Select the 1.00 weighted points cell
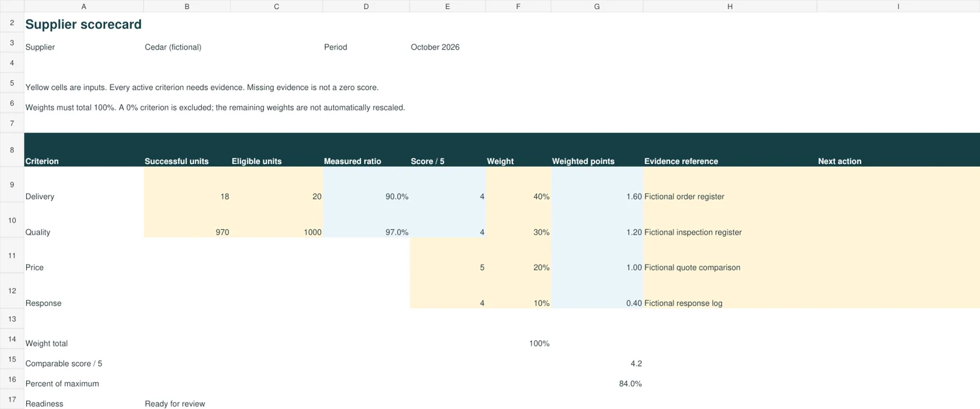Viewport: 980px width, 409px height. click(596, 255)
